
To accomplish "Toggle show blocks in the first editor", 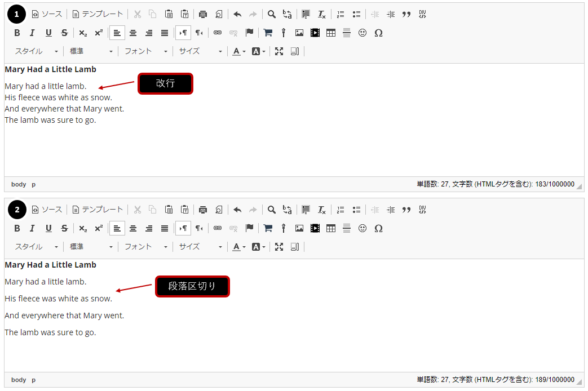I will coord(294,51).
